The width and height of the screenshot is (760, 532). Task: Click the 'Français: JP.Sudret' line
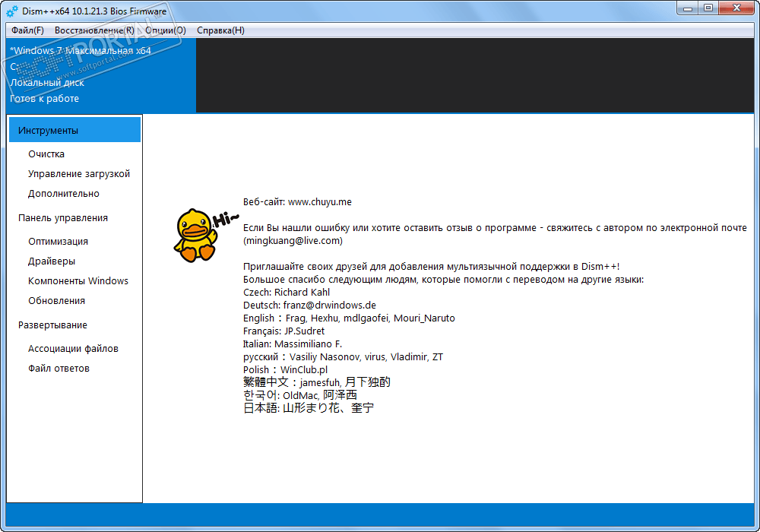pyautogui.click(x=283, y=331)
